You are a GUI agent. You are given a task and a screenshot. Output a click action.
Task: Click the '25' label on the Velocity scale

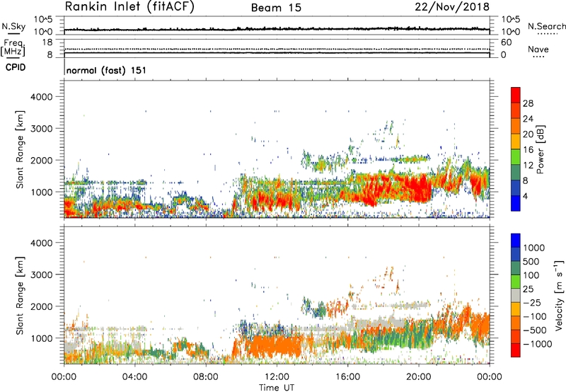(x=529, y=289)
